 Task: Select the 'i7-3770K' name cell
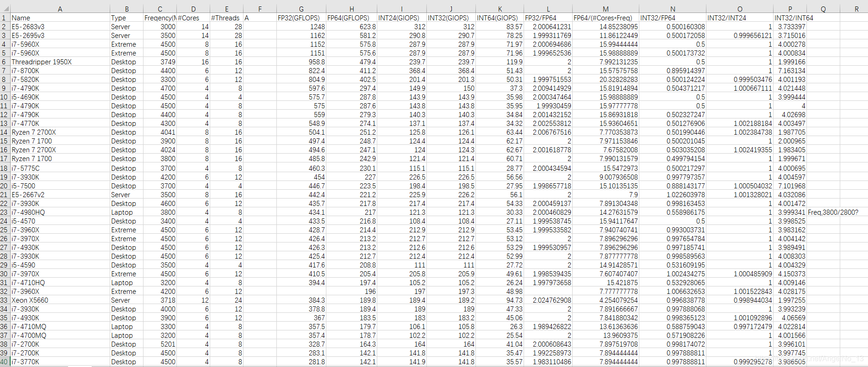(x=60, y=362)
